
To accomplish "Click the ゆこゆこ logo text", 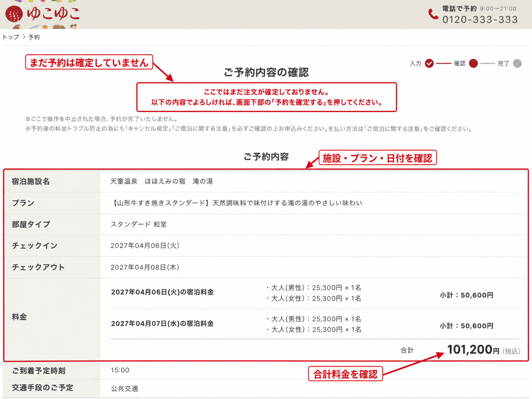I will [53, 14].
